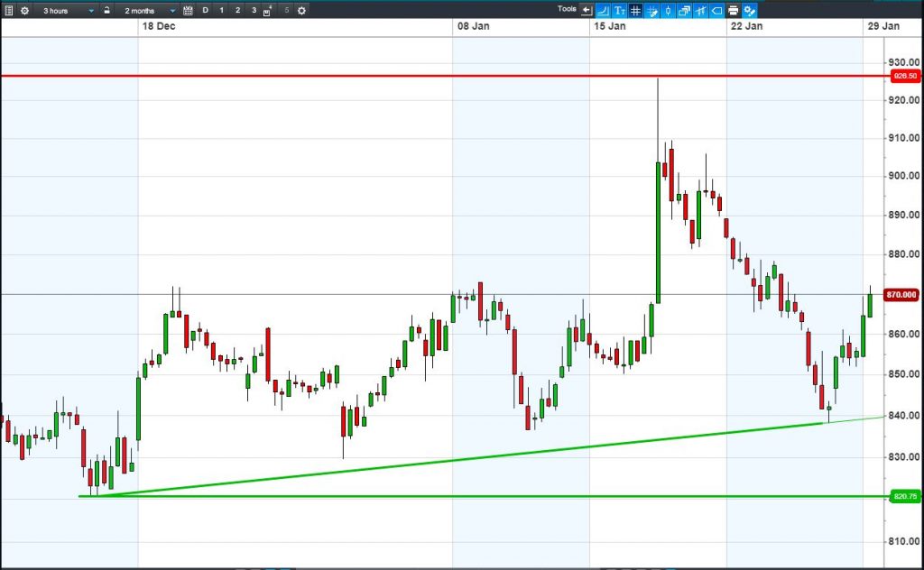Collapse tools with the back arrow icon

(x=587, y=10)
